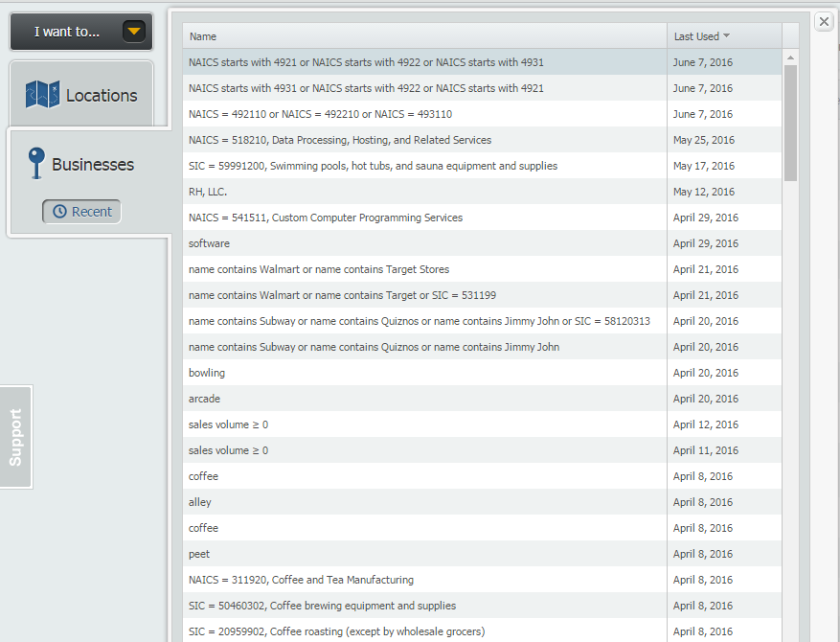Screen dimensions: 840x642
Task: Select the 'software' search row
Action: coord(482,243)
